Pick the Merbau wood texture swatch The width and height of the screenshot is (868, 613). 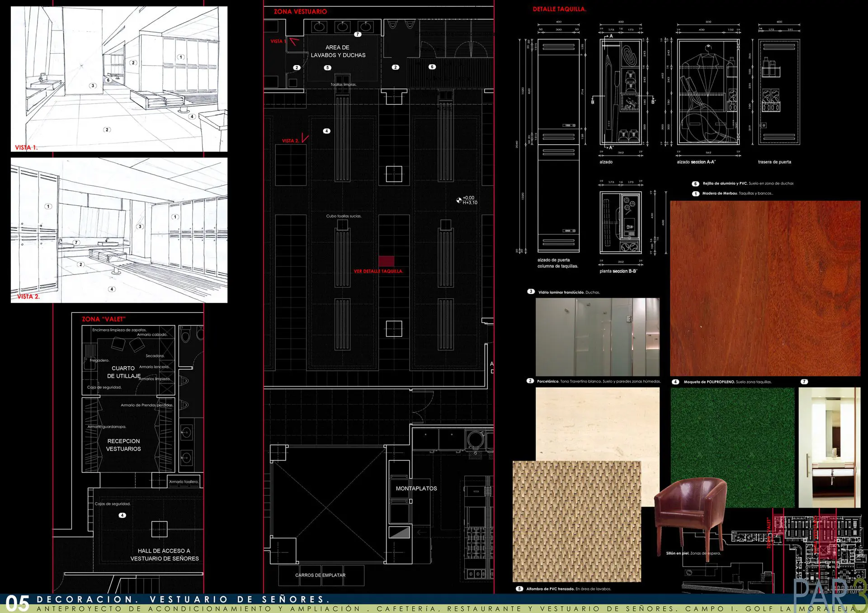765,288
